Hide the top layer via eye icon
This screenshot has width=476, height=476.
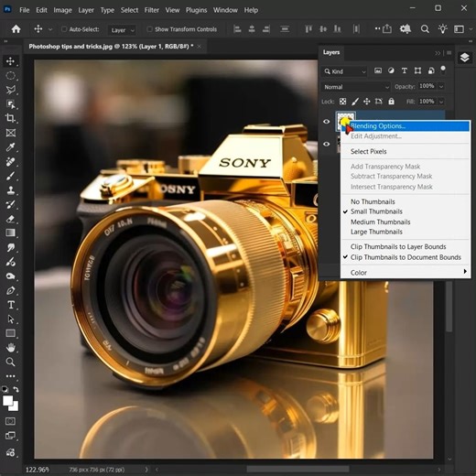tap(327, 122)
